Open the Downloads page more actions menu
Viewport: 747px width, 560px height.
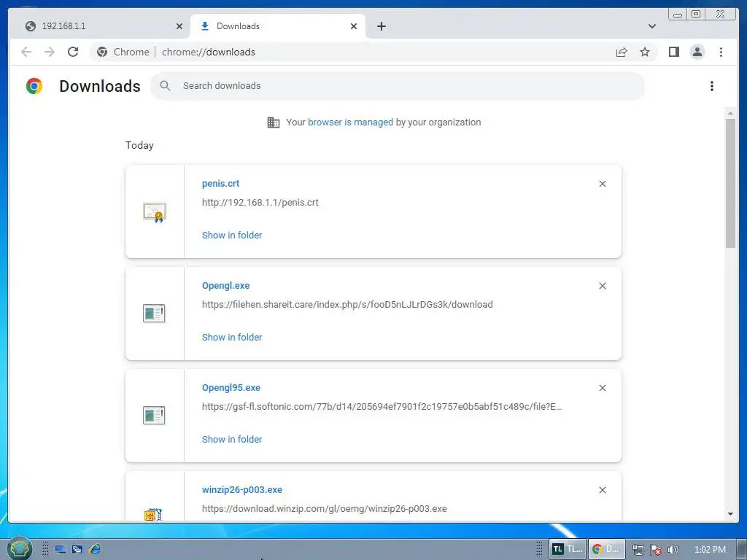[712, 86]
